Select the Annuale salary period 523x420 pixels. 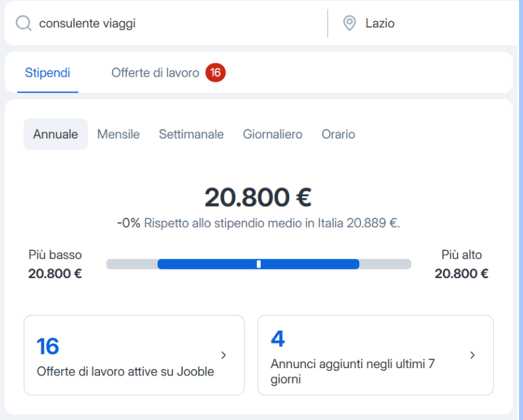coord(55,134)
